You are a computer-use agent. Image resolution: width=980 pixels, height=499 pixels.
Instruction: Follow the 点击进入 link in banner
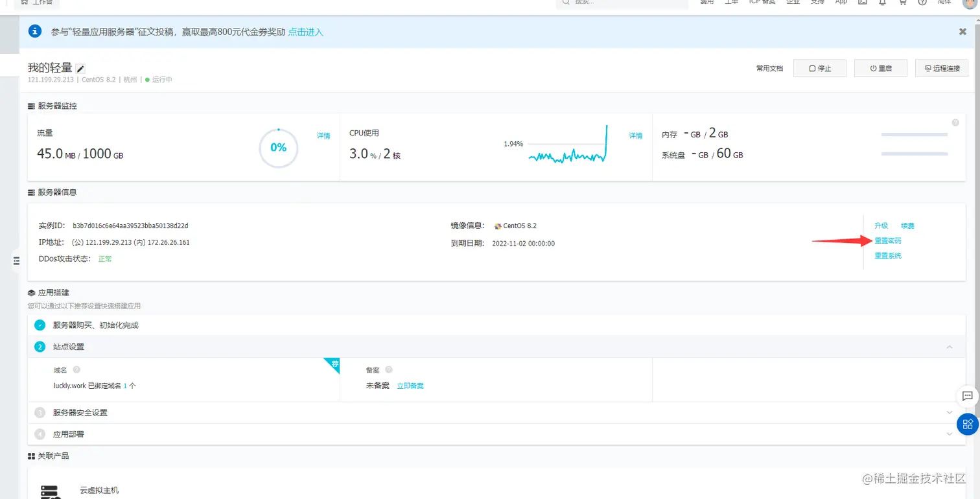pos(305,32)
